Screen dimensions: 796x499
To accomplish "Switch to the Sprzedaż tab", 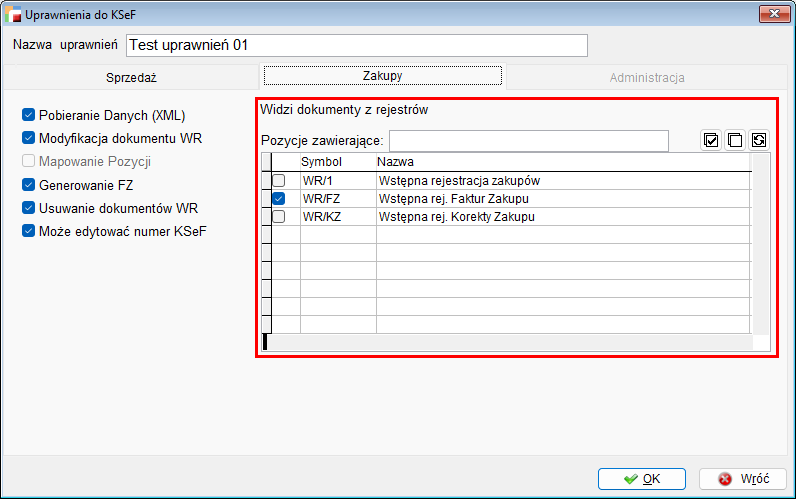I will [131, 77].
